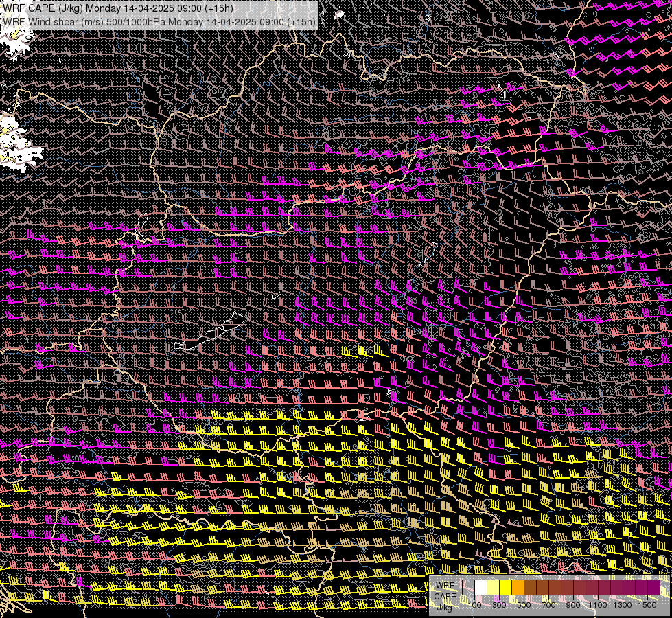Click the "CAPE" label in the legend
672x618 pixels.
coord(445,597)
